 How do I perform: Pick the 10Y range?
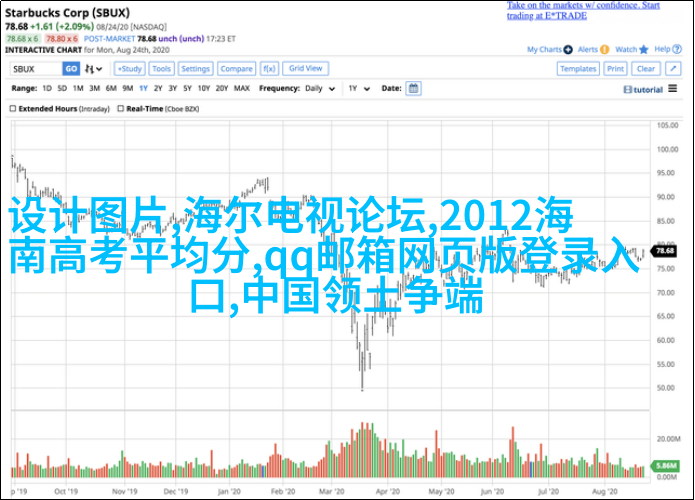pyautogui.click(x=203, y=89)
